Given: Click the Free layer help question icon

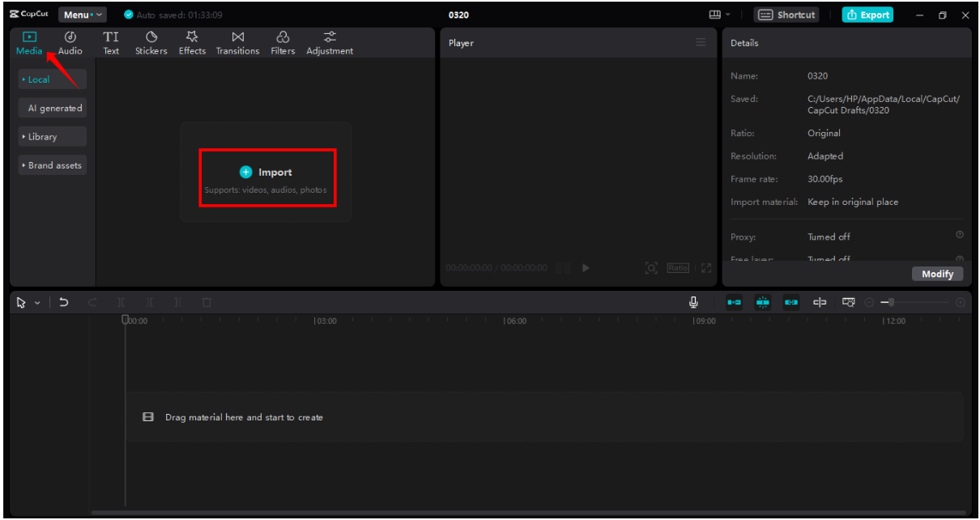Looking at the screenshot, I should click(960, 259).
